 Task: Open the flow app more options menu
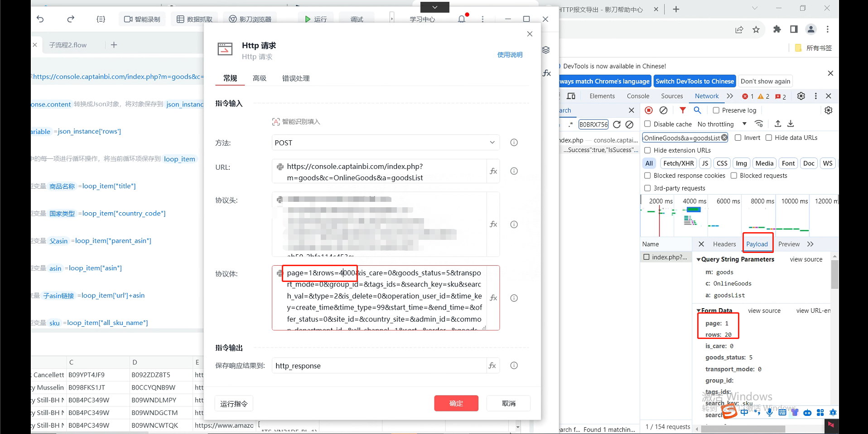(x=482, y=19)
